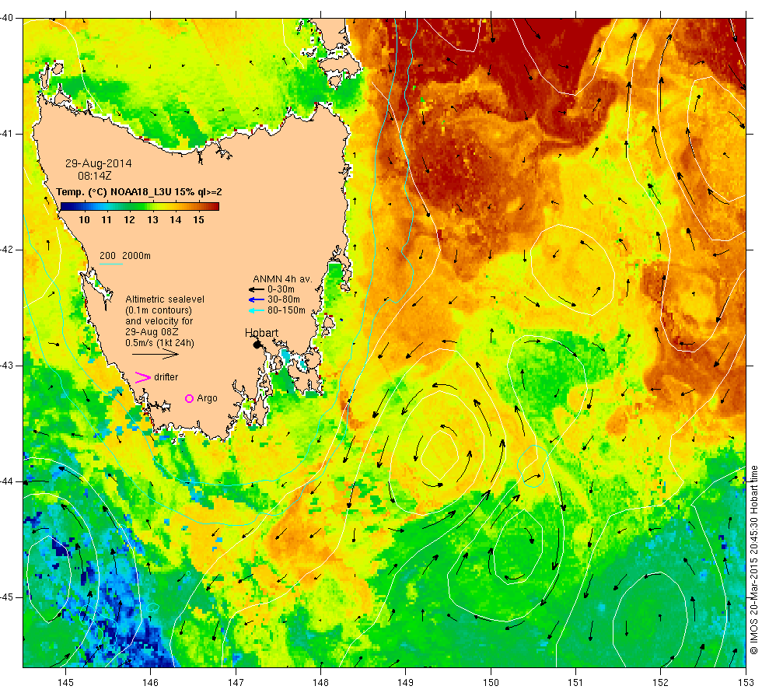Click the '0-30m' depth range label
The width and height of the screenshot is (762, 700).
(281, 289)
